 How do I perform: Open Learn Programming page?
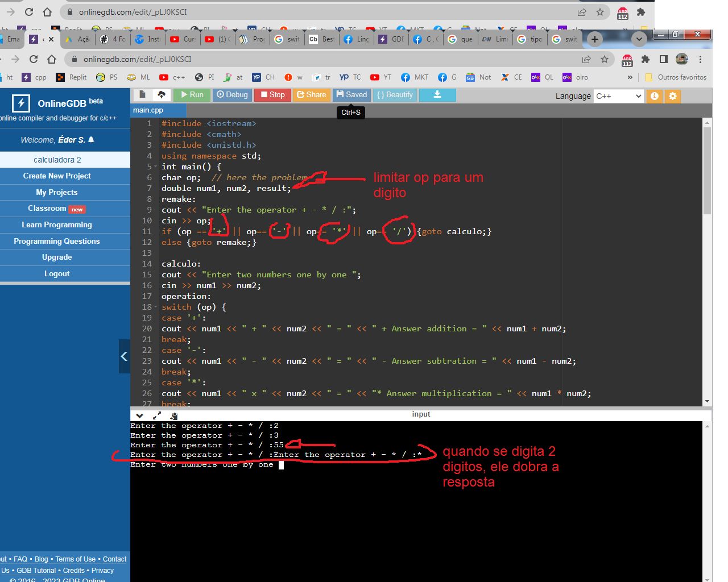(x=57, y=225)
